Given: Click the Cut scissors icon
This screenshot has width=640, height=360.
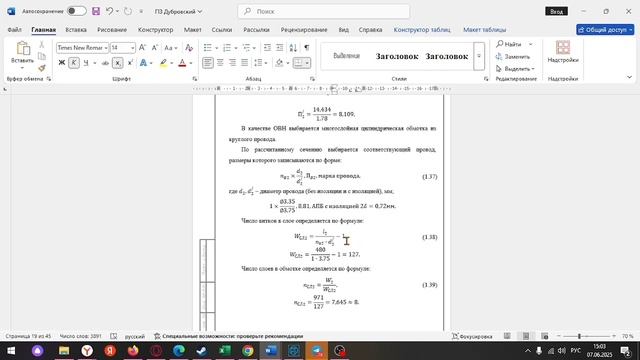Looking at the screenshot, I should tap(42, 44).
